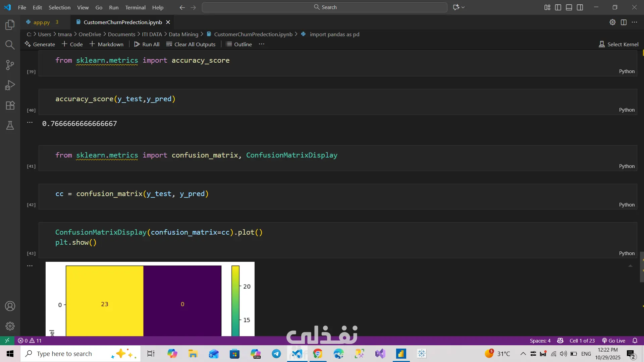Open the Search view in activity bar
This screenshot has width=644, height=362.
[x=10, y=45]
